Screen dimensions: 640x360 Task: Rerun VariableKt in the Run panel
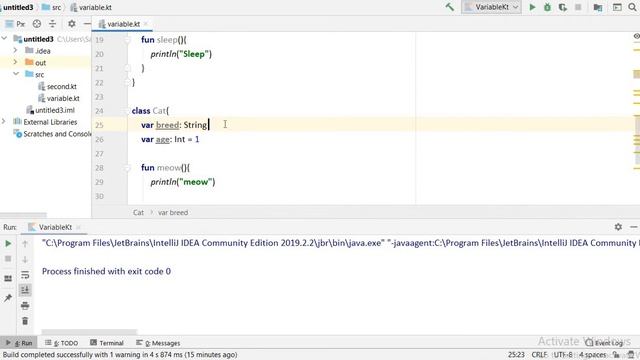point(8,244)
